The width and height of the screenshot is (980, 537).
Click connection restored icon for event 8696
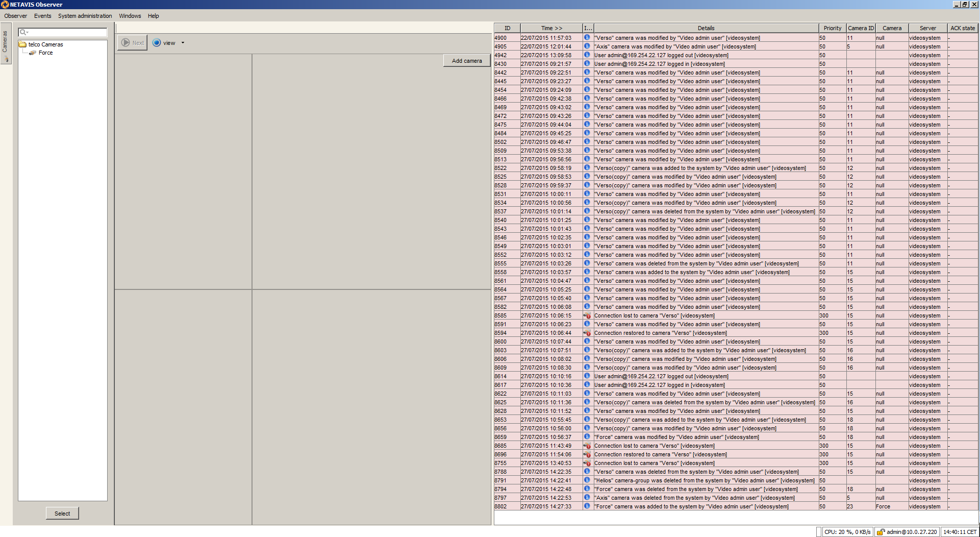point(587,454)
